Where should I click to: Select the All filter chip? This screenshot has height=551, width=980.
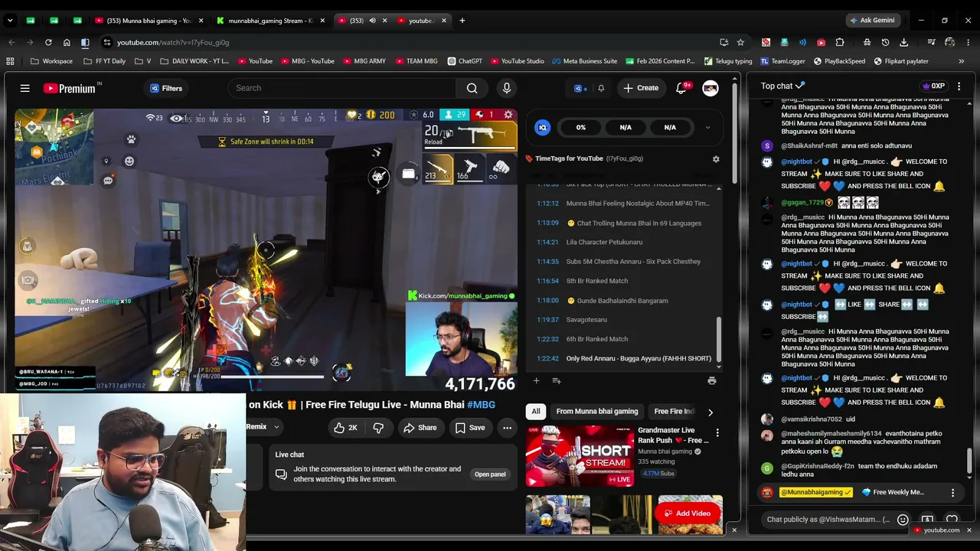[x=536, y=412]
